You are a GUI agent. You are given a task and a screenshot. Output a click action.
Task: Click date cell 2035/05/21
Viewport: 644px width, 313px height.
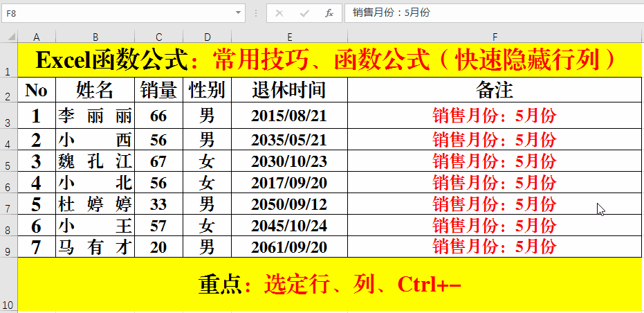click(290, 139)
